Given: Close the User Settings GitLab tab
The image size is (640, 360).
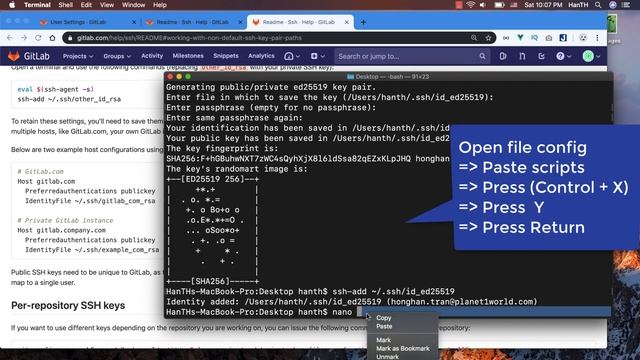Looking at the screenshot, I should tap(134, 22).
